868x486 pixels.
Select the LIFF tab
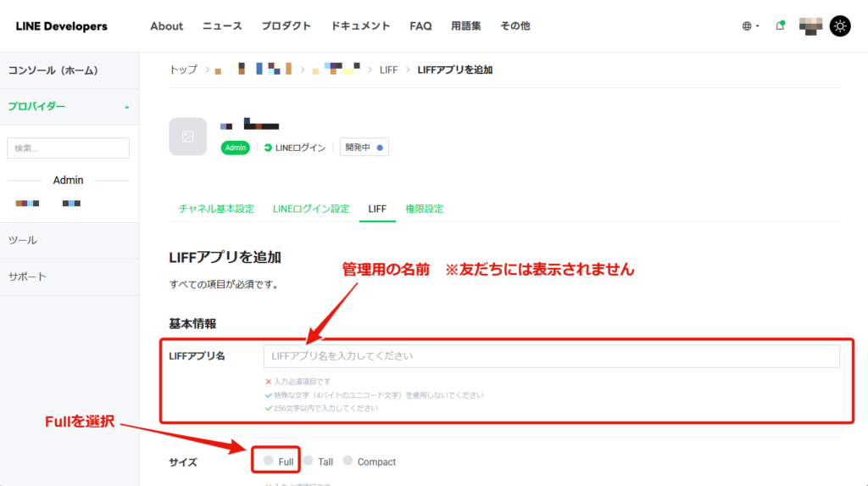pyautogui.click(x=377, y=209)
